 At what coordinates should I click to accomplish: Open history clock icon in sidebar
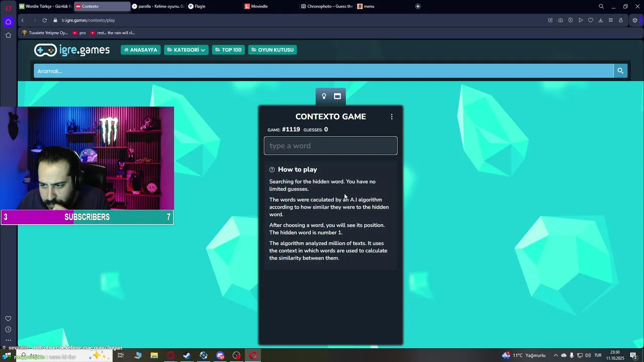8,329
